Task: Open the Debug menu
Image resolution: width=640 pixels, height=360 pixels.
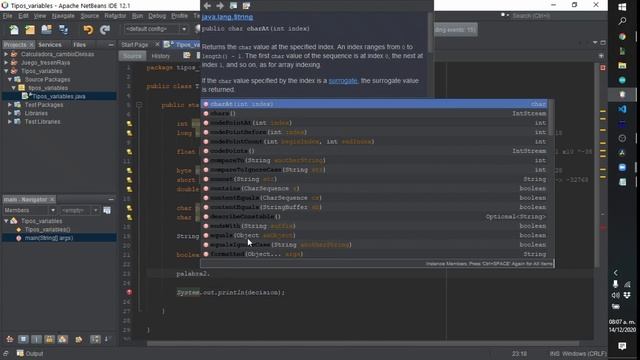Action: tap(157, 16)
